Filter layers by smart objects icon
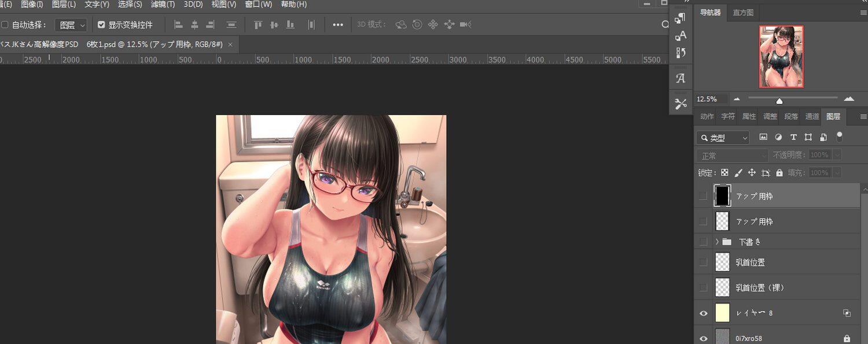The height and width of the screenshot is (344, 868). [x=823, y=138]
